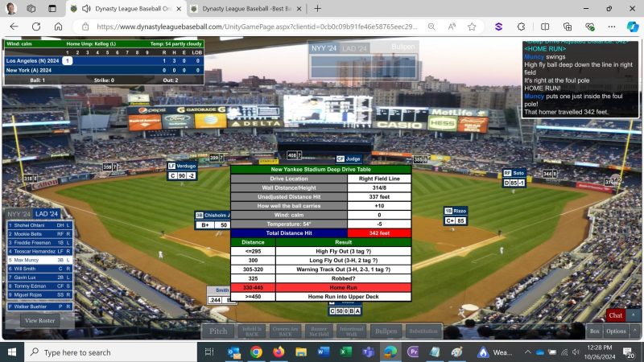Show hidden system tray icons
The image size is (644, 362).
525,352
